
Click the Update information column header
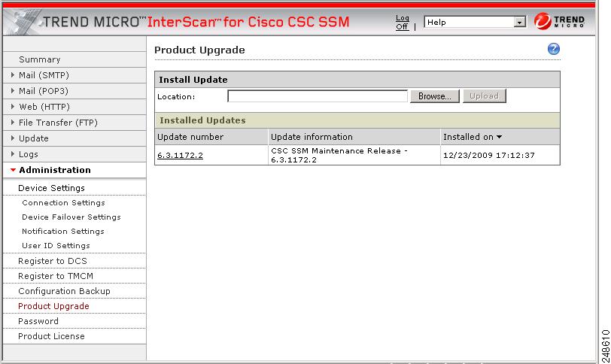click(x=312, y=137)
